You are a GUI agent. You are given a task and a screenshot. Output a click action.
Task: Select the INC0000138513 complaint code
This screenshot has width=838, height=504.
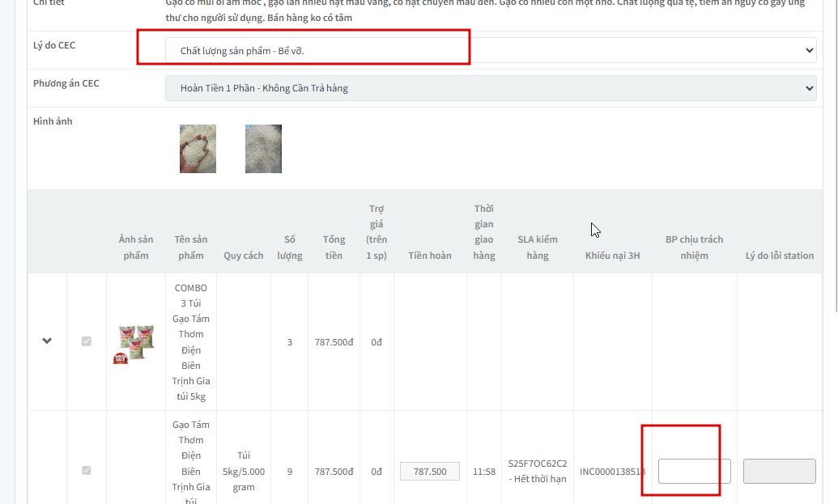612,472
